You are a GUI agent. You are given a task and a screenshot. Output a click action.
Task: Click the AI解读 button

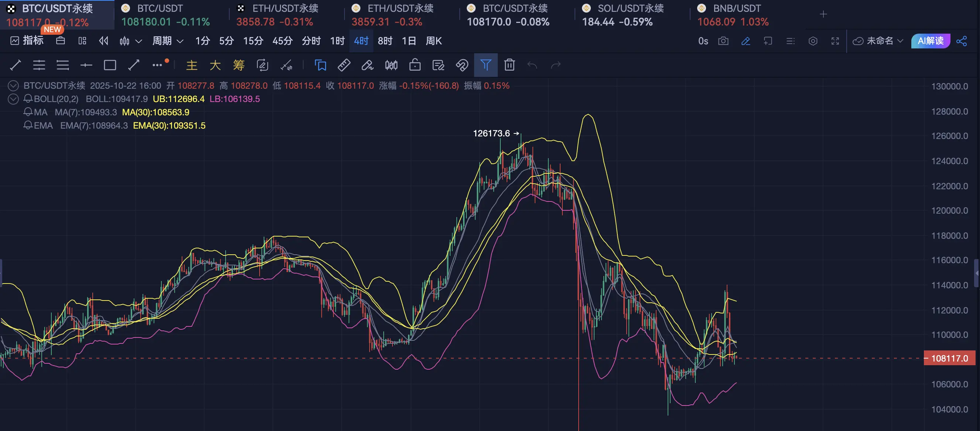pyautogui.click(x=930, y=41)
